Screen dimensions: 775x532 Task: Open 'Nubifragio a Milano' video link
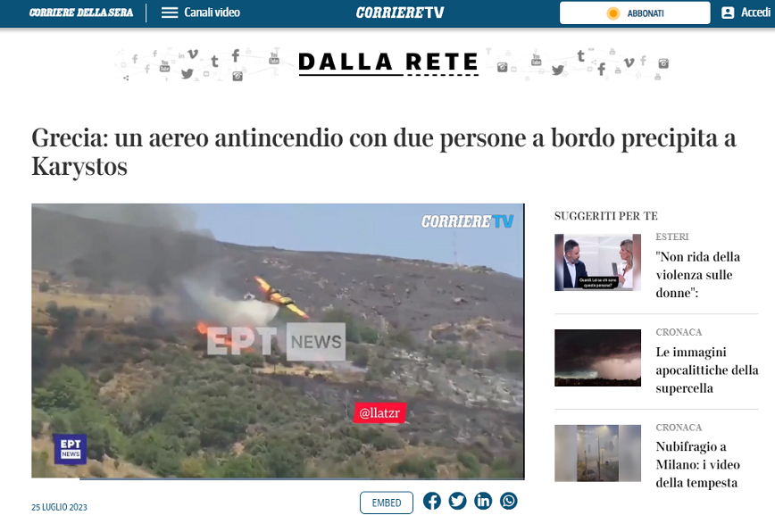click(x=696, y=464)
